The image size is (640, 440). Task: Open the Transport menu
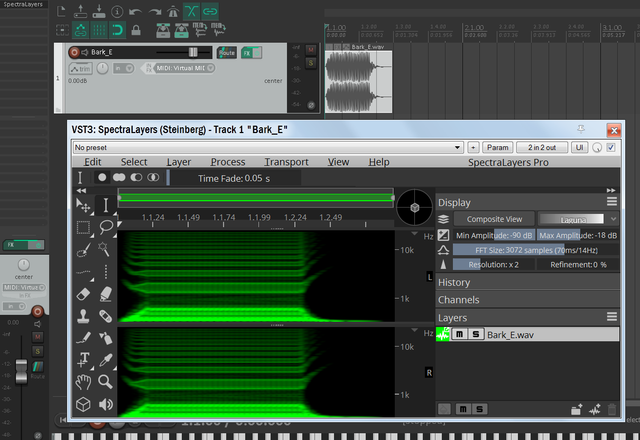(x=286, y=162)
